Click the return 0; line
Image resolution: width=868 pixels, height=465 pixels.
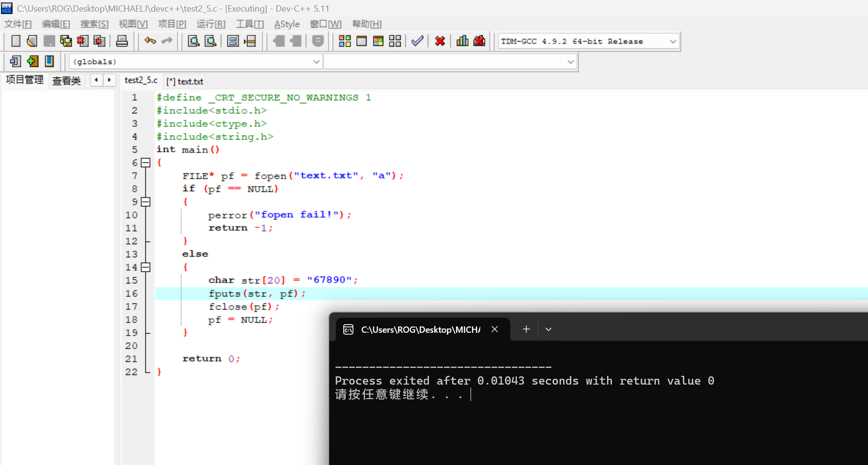[211, 359]
